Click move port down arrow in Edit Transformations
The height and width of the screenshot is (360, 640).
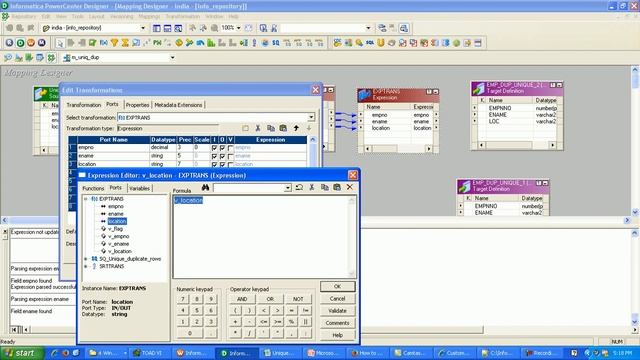pyautogui.click(x=309, y=128)
